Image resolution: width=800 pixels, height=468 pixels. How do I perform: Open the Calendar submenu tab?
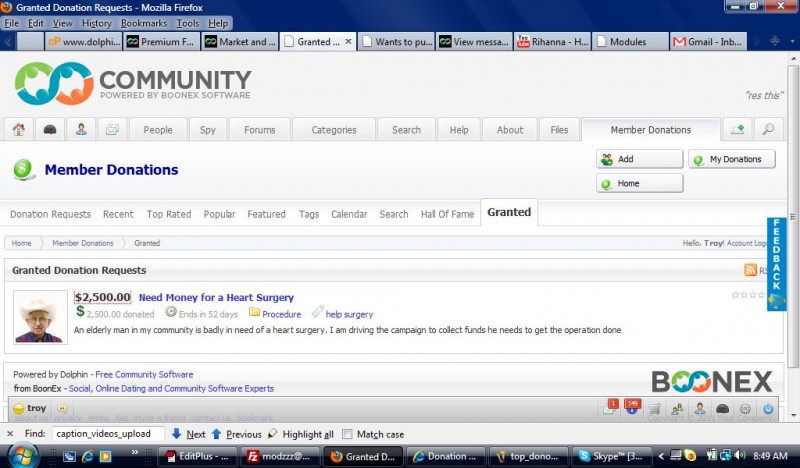pyautogui.click(x=349, y=214)
